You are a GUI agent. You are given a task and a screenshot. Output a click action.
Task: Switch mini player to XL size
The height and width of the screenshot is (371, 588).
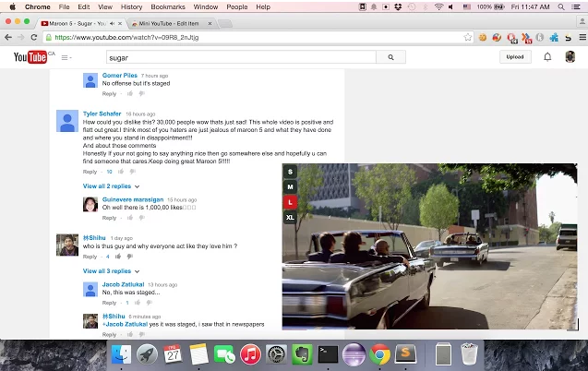[x=290, y=217]
